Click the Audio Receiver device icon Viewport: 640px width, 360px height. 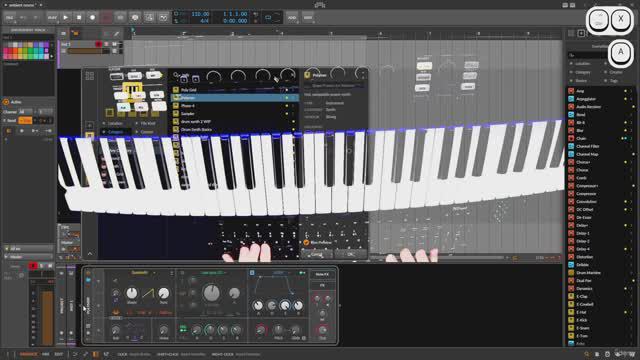click(571, 107)
